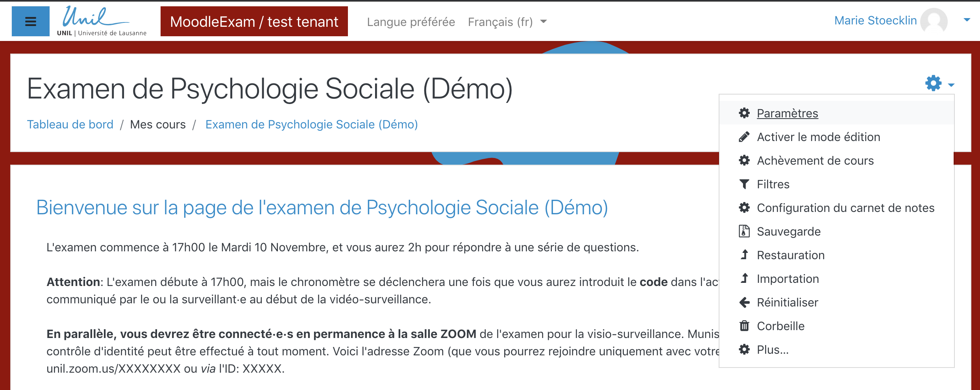Open the Tableau de bord breadcrumb link
Viewport: 980px width, 390px height.
click(x=70, y=124)
